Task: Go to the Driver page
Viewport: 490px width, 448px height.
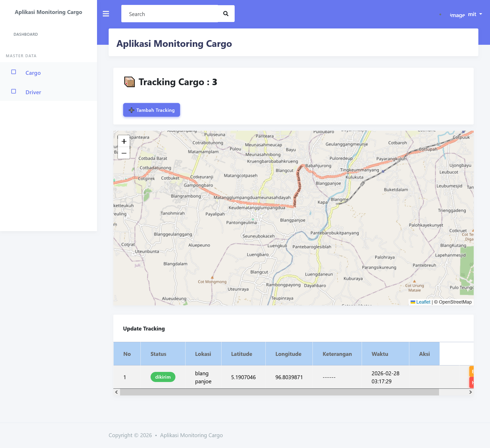Action: click(33, 92)
